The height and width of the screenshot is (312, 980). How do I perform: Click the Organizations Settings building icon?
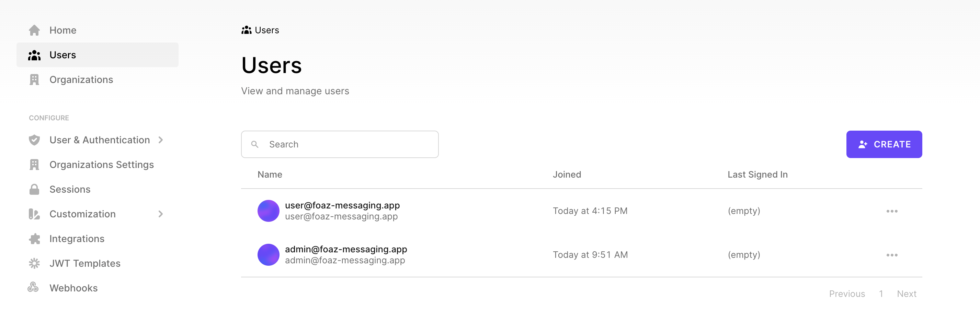(34, 165)
